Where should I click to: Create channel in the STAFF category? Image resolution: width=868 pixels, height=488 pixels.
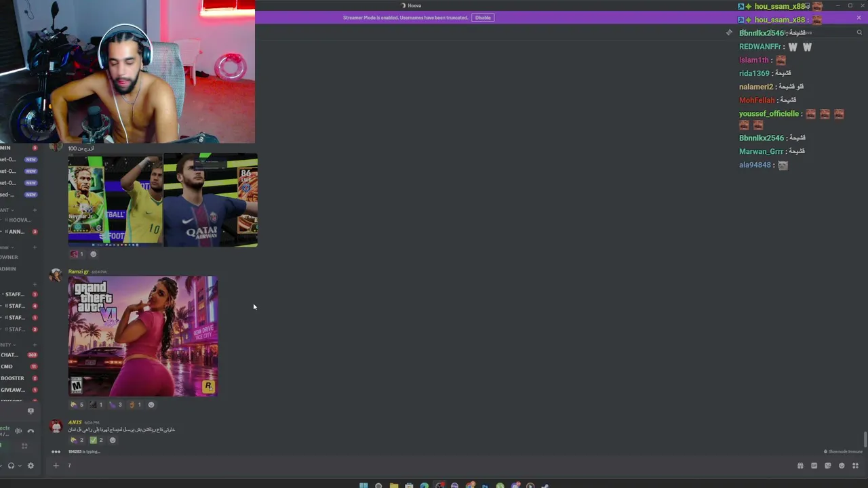(35, 284)
